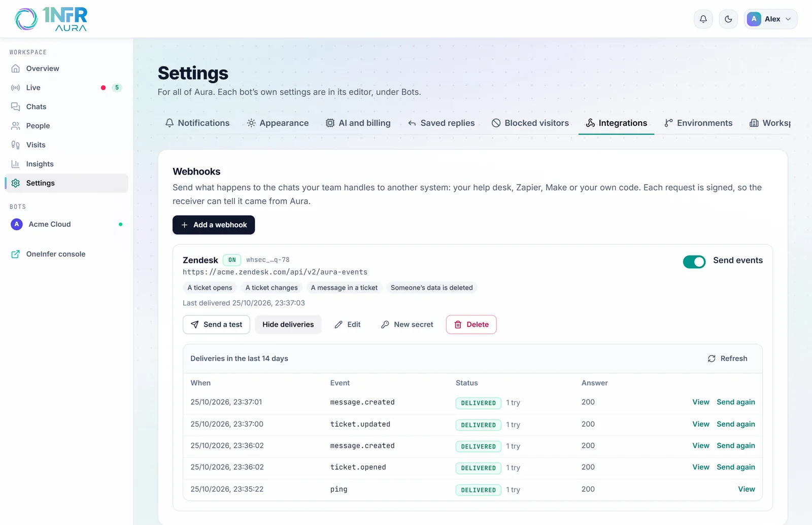Send again the ticket.opened delivery
Screen dimensions: 812x525
tap(736, 467)
